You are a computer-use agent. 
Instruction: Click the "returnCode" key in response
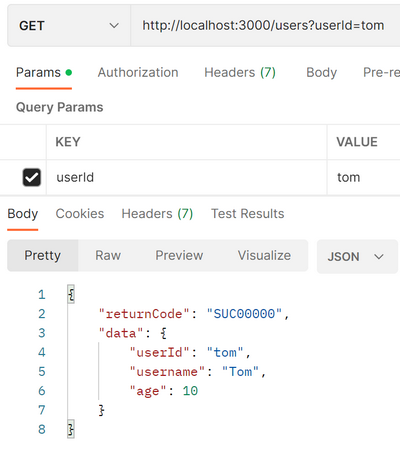tap(144, 314)
